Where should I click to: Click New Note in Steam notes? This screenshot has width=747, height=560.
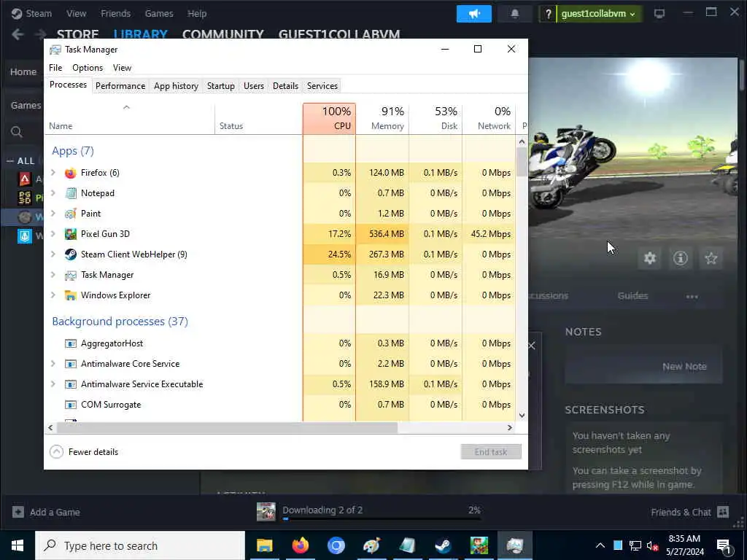pos(684,366)
